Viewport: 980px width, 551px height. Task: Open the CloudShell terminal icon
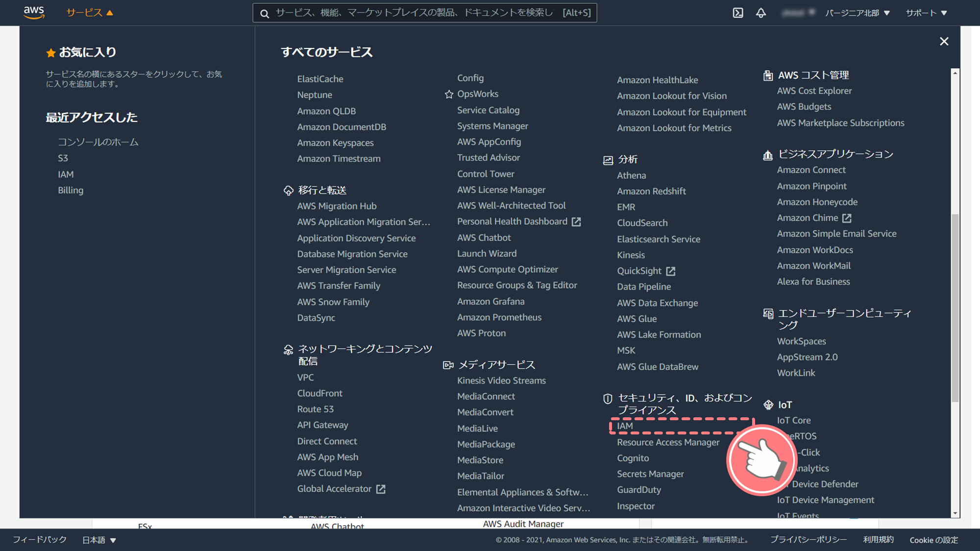tap(738, 13)
